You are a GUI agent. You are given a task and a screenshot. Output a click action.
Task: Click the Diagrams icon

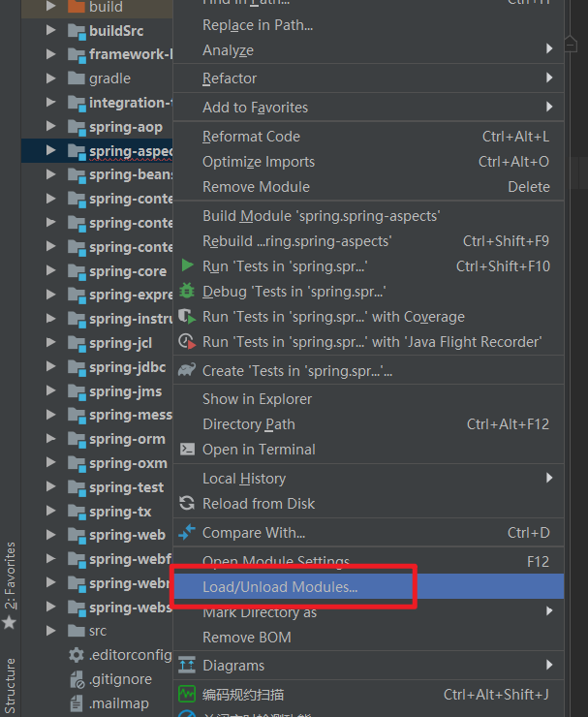click(x=187, y=665)
